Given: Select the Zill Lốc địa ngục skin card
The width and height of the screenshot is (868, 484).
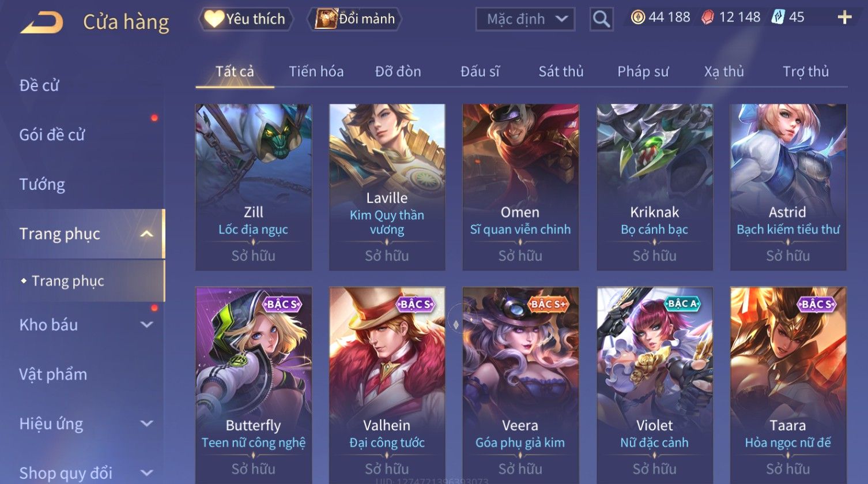Looking at the screenshot, I should tap(254, 187).
